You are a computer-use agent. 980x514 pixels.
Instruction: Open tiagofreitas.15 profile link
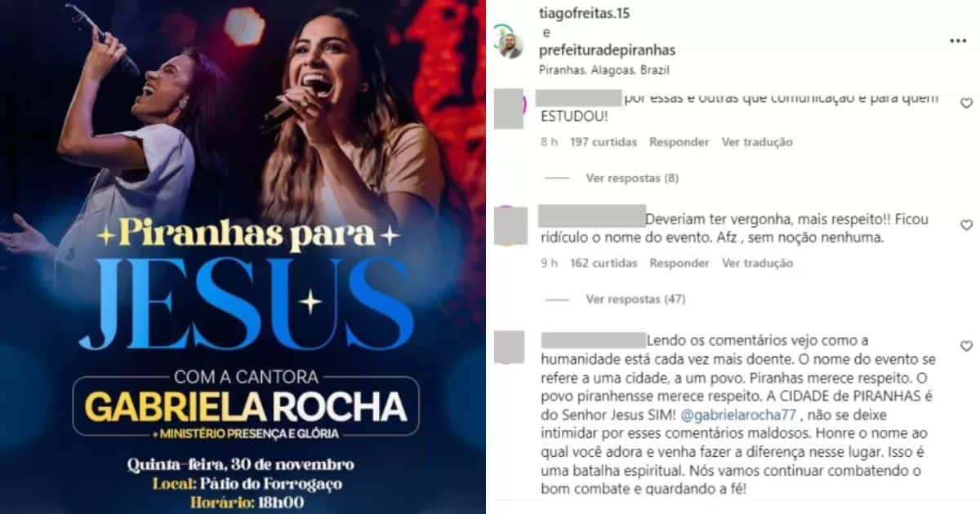pyautogui.click(x=585, y=14)
